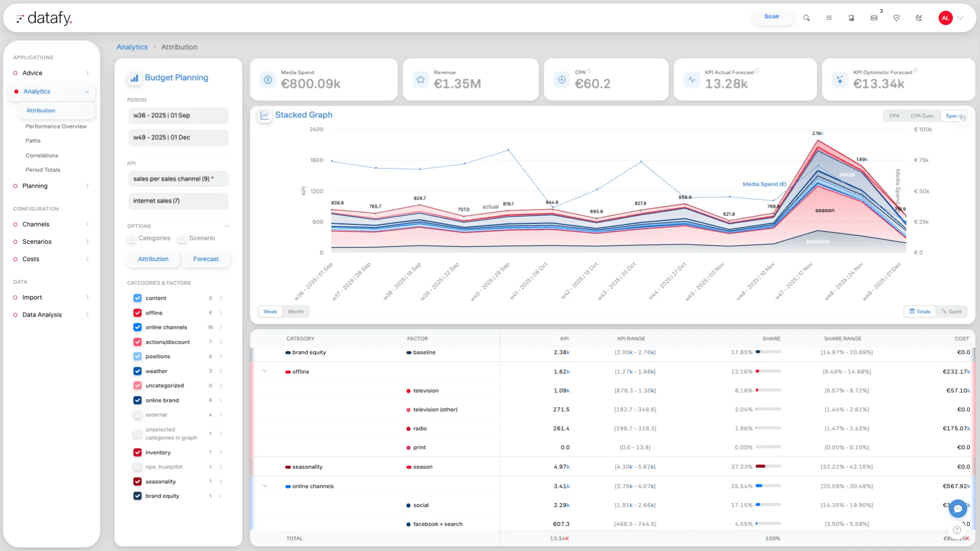Viewport: 980px width, 551px height.
Task: Open the Gantt view below the graph
Action: (x=952, y=311)
